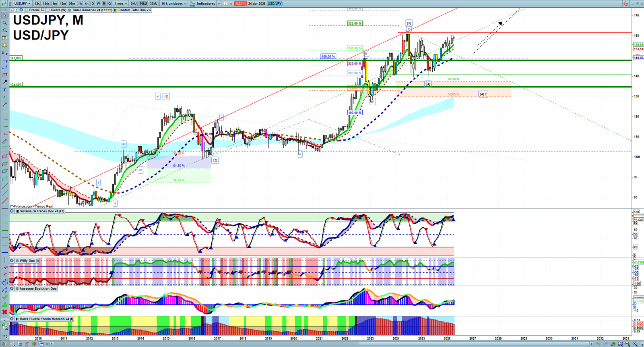Pick the segment line tool
The height and width of the screenshot is (347, 644).
(x=5, y=104)
